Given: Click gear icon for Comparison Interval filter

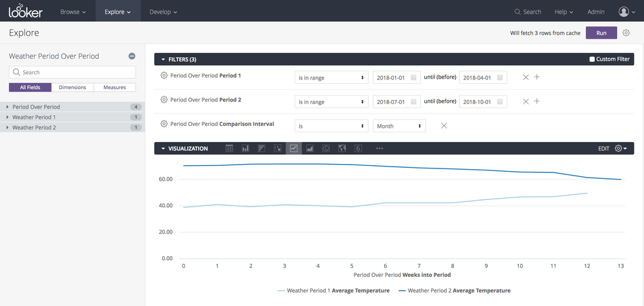Looking at the screenshot, I should click(164, 123).
